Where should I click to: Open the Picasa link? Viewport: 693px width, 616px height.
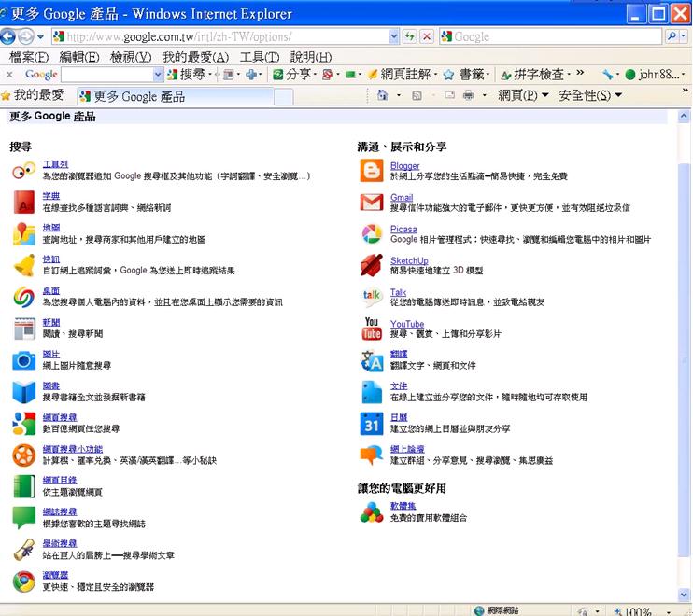[403, 229]
